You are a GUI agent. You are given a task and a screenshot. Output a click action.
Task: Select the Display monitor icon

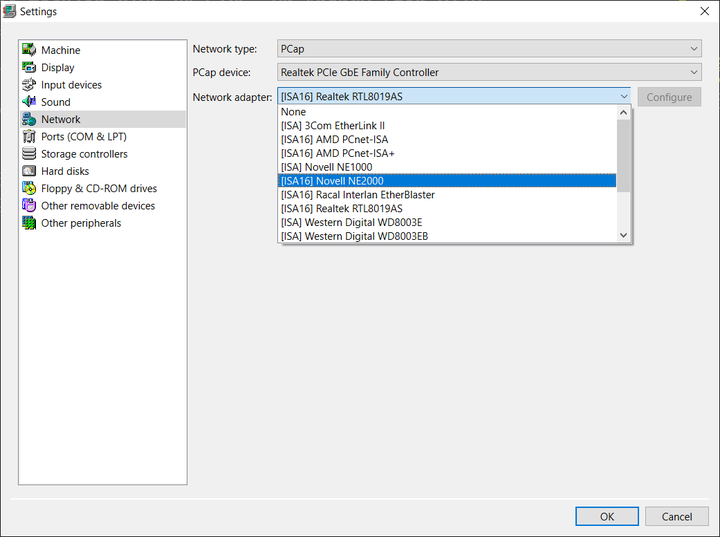29,68
